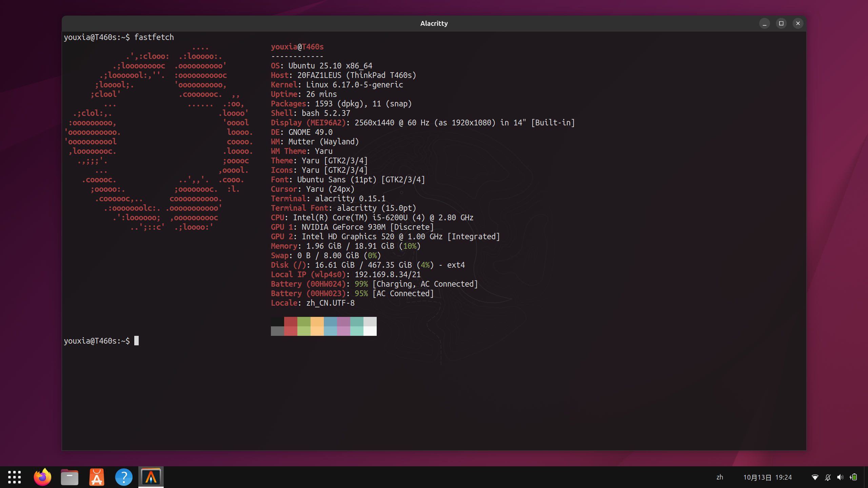This screenshot has height=488, width=868.
Task: Open Firefox from the dock
Action: tap(42, 477)
